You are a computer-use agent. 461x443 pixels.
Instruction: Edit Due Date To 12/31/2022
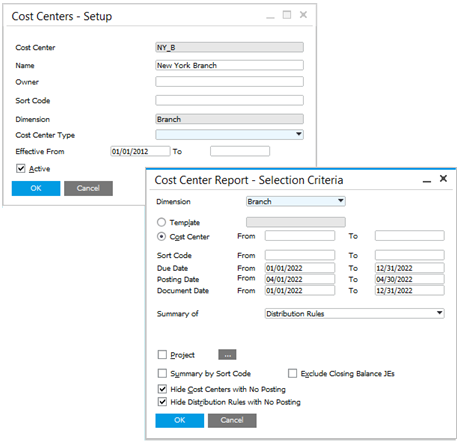409,268
